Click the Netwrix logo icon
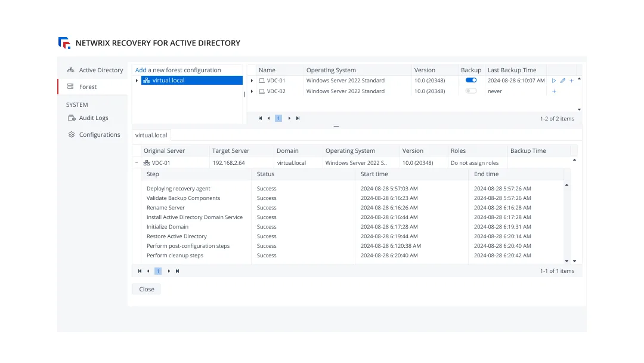644x363 pixels. coord(64,43)
